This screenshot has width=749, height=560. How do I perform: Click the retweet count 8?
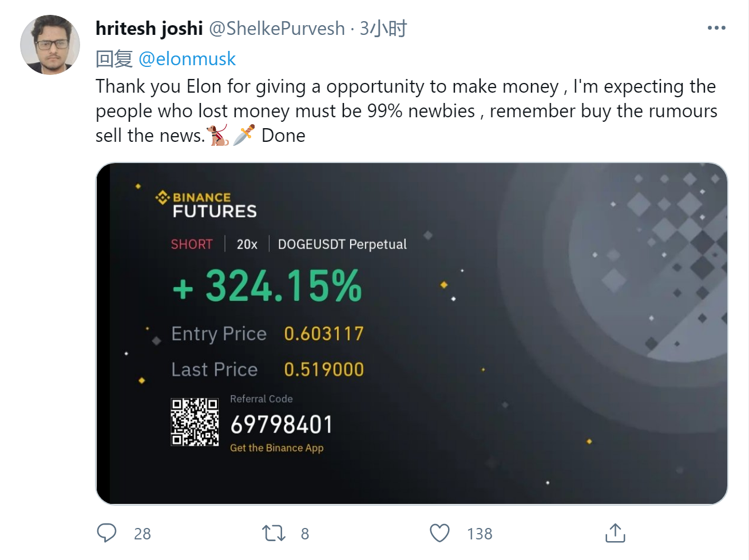pyautogui.click(x=305, y=534)
